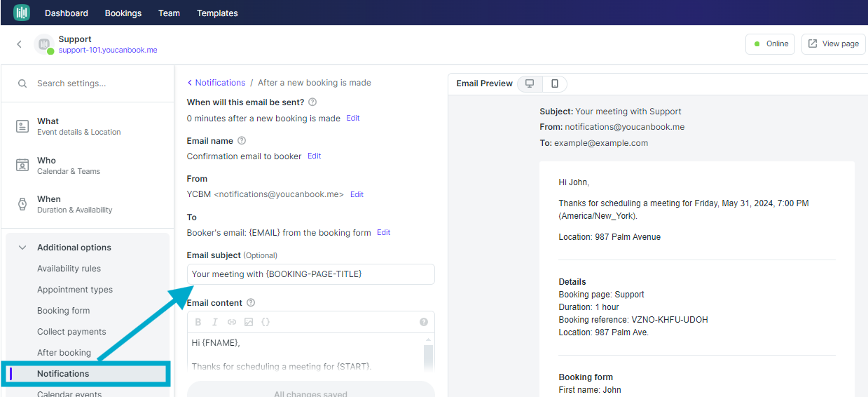Click the What section icon
Viewport: 868px width, 397px height.
tap(22, 126)
